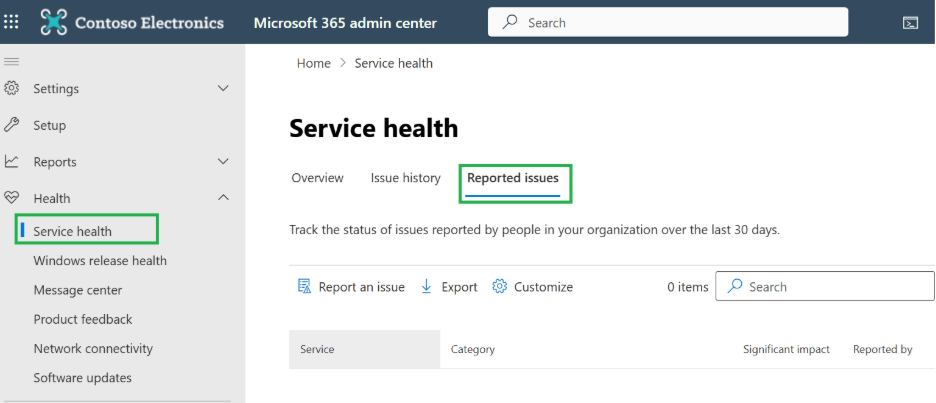The width and height of the screenshot is (936, 403).
Task: Click the magnifier in top search bar
Action: (510, 23)
